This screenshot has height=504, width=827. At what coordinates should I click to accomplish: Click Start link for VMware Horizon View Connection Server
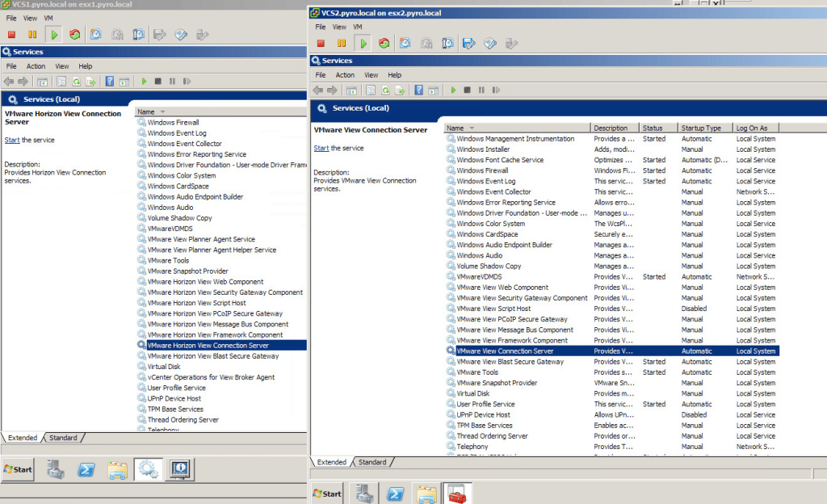(11, 140)
